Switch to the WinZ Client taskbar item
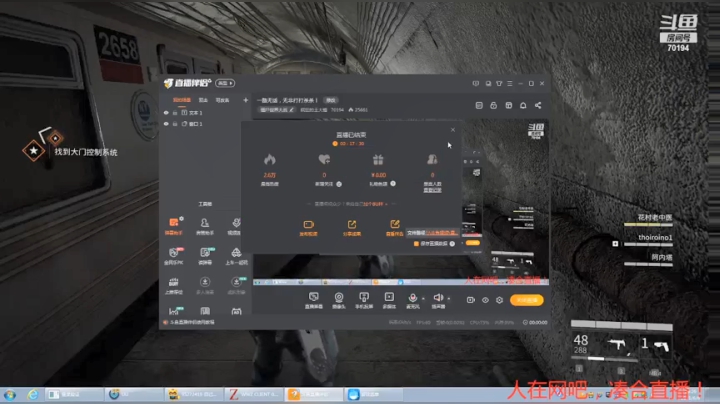This screenshot has height=404, width=720. tap(254, 394)
